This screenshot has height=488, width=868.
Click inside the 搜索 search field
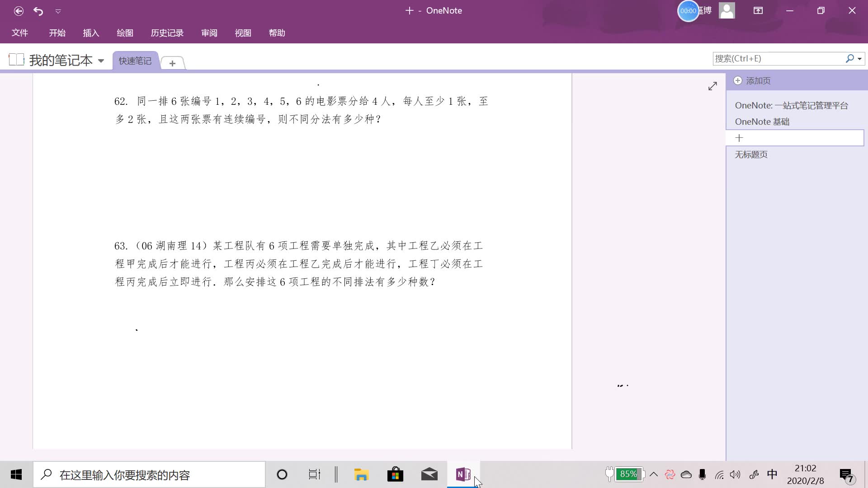tap(778, 58)
